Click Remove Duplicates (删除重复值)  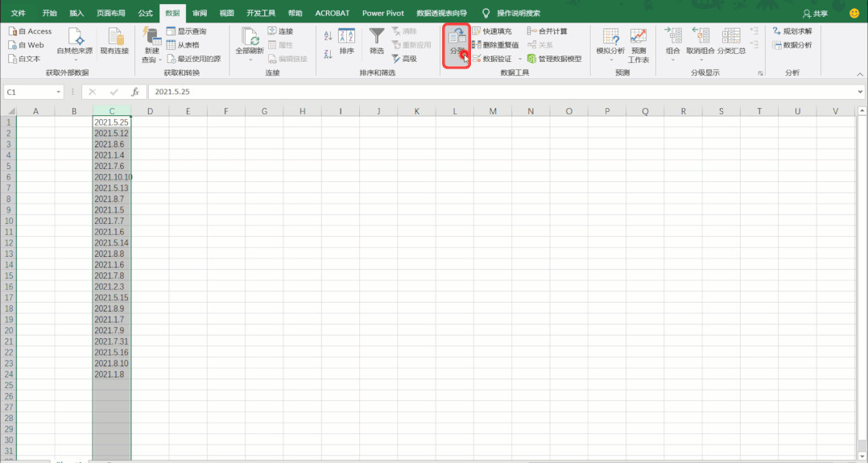pos(495,45)
